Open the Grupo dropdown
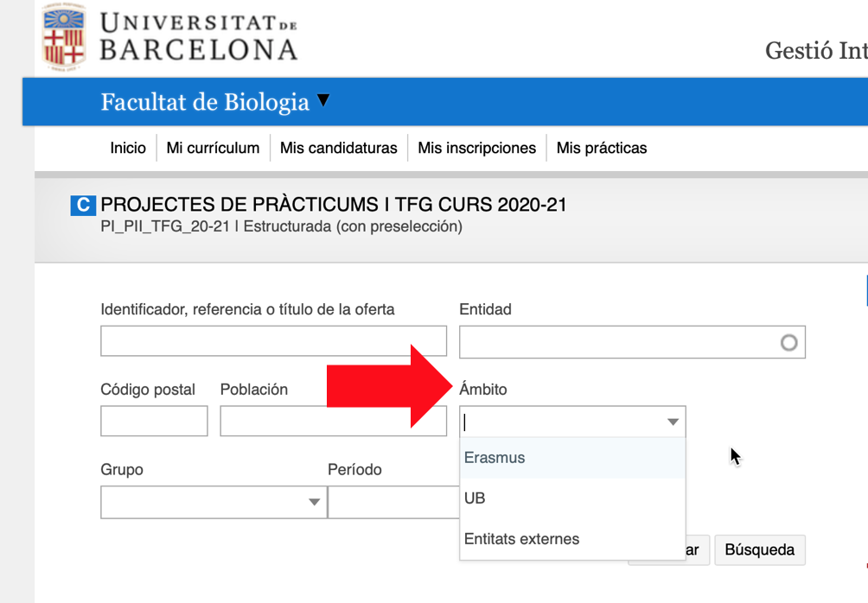This screenshot has width=868, height=603. [x=213, y=502]
